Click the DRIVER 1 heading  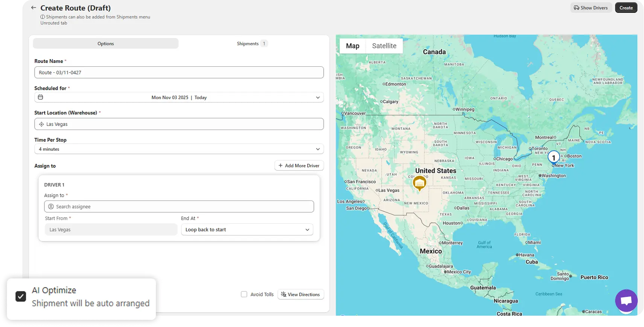pos(54,185)
